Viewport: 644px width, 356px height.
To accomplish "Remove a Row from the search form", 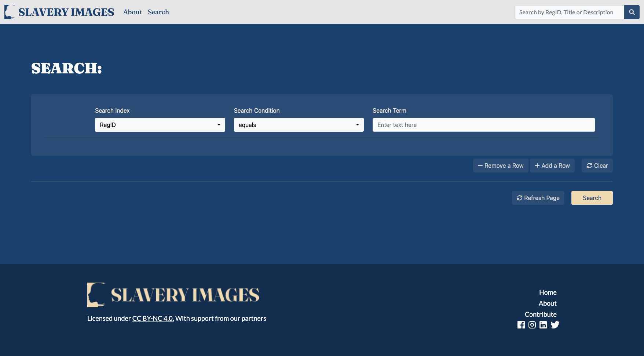I will coord(501,166).
